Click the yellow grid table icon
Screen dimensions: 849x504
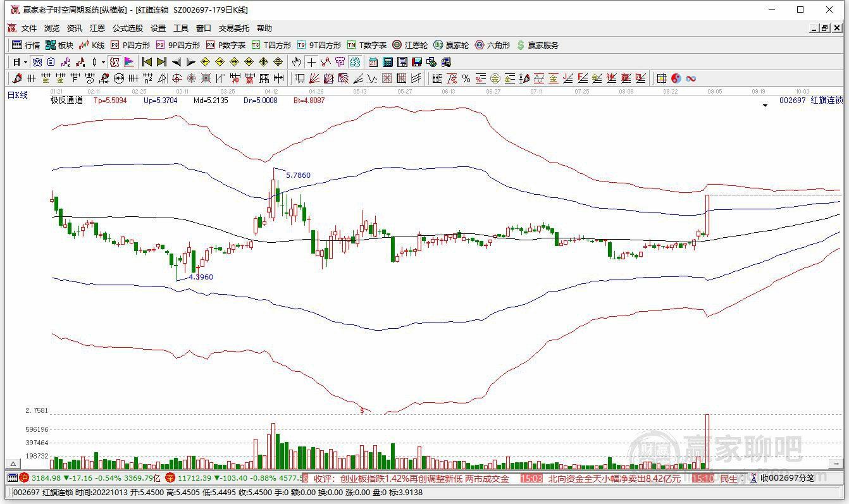[x=661, y=78]
